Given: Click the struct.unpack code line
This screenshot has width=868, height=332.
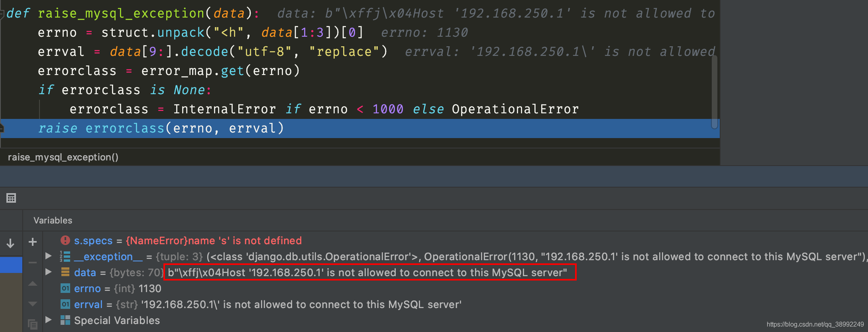Looking at the screenshot, I should pyautogui.click(x=200, y=32).
